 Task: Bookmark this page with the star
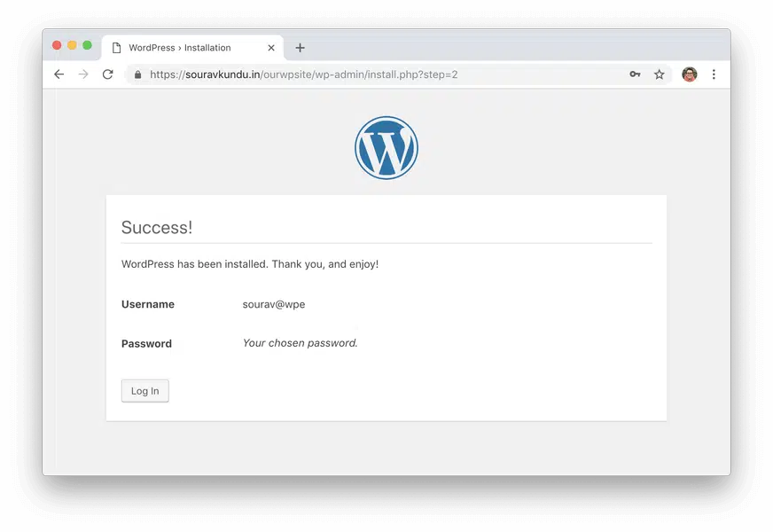[x=660, y=74]
